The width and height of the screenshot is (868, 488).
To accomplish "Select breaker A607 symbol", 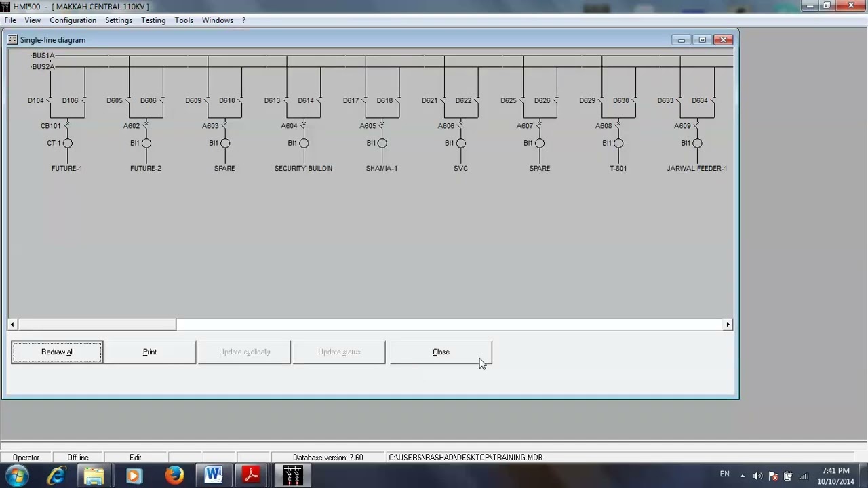I will point(539,125).
